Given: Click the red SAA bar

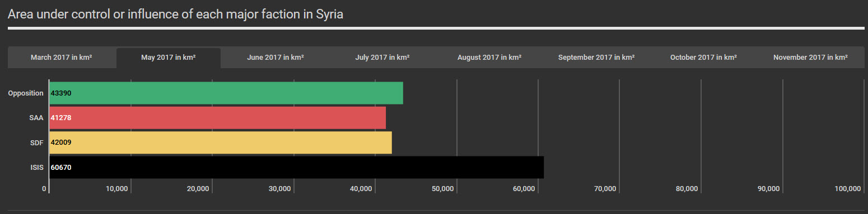Looking at the screenshot, I should [218, 118].
